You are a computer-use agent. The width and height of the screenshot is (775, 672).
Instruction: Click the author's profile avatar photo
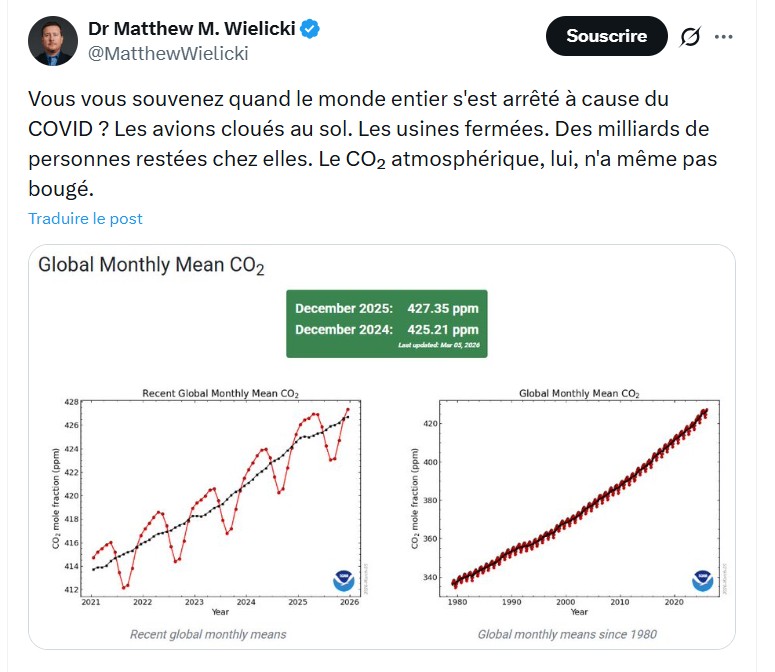[x=52, y=42]
